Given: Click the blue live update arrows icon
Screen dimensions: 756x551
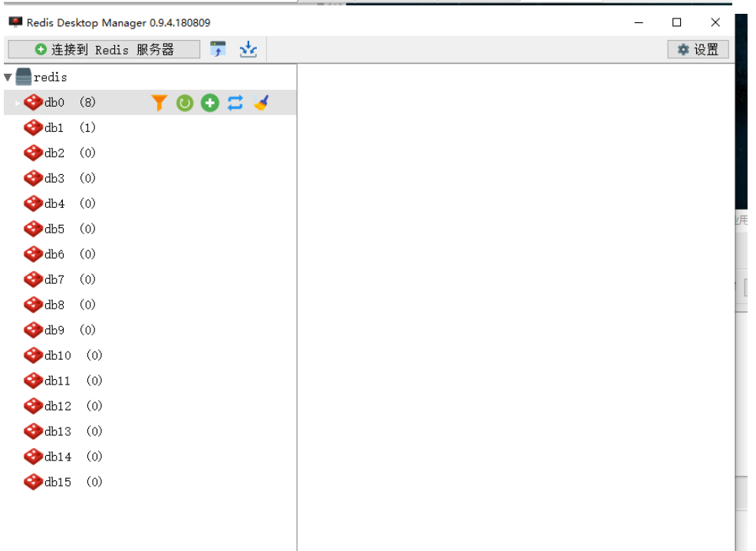Looking at the screenshot, I should [x=235, y=103].
